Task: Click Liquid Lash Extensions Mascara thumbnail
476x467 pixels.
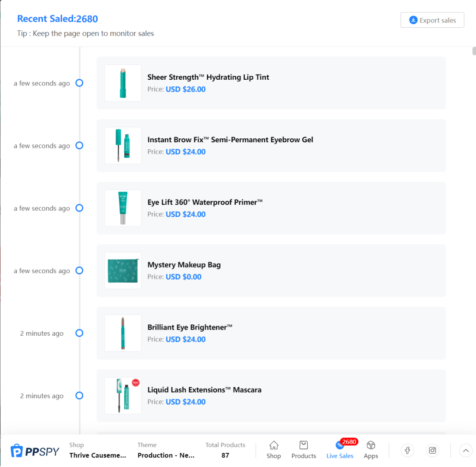Action: pos(123,396)
